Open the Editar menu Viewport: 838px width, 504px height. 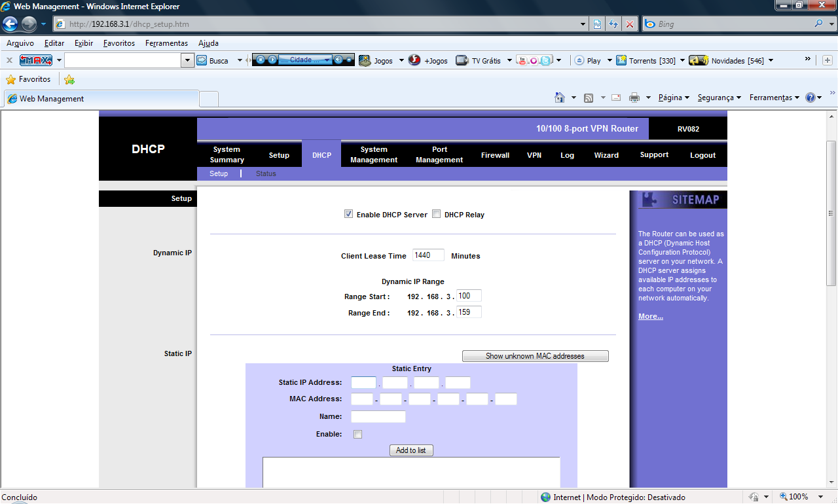(x=54, y=43)
